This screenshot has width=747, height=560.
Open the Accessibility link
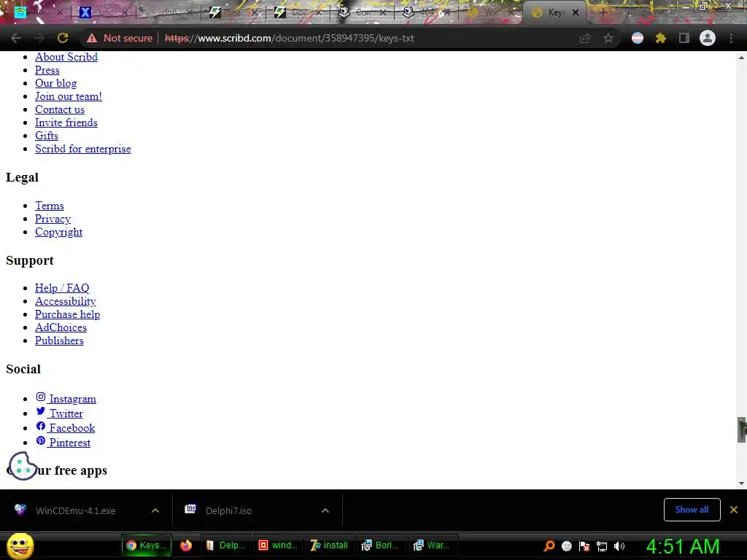(x=65, y=301)
